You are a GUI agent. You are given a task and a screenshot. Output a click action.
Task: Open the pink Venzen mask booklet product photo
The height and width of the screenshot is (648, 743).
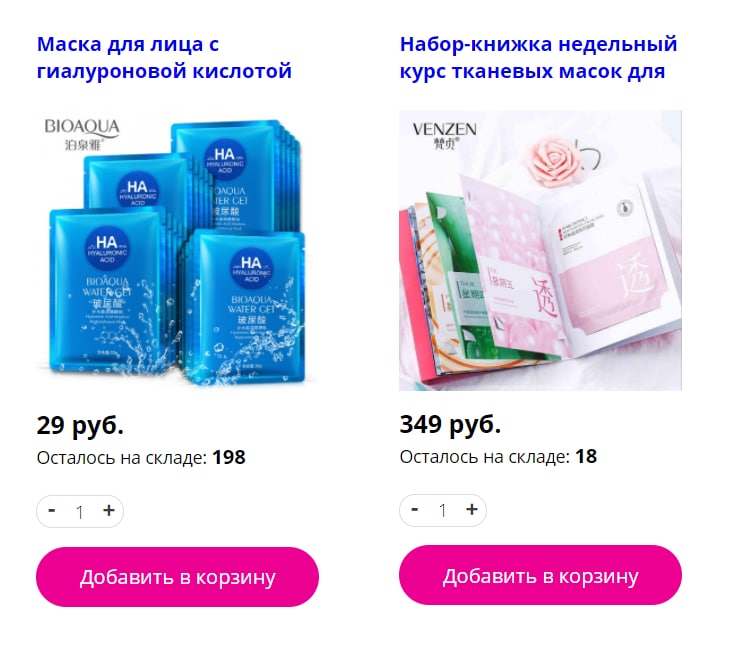540,251
